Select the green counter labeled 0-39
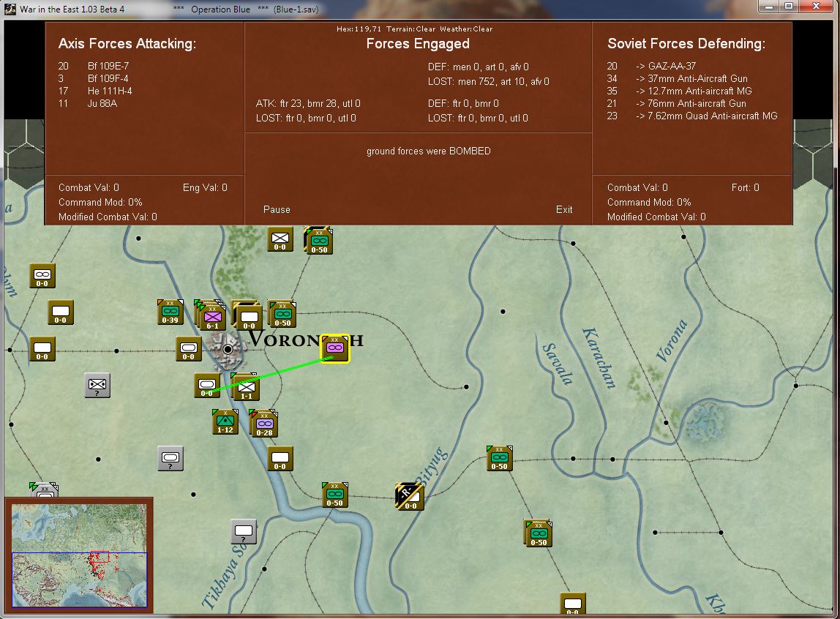This screenshot has width=840, height=619. (x=170, y=312)
